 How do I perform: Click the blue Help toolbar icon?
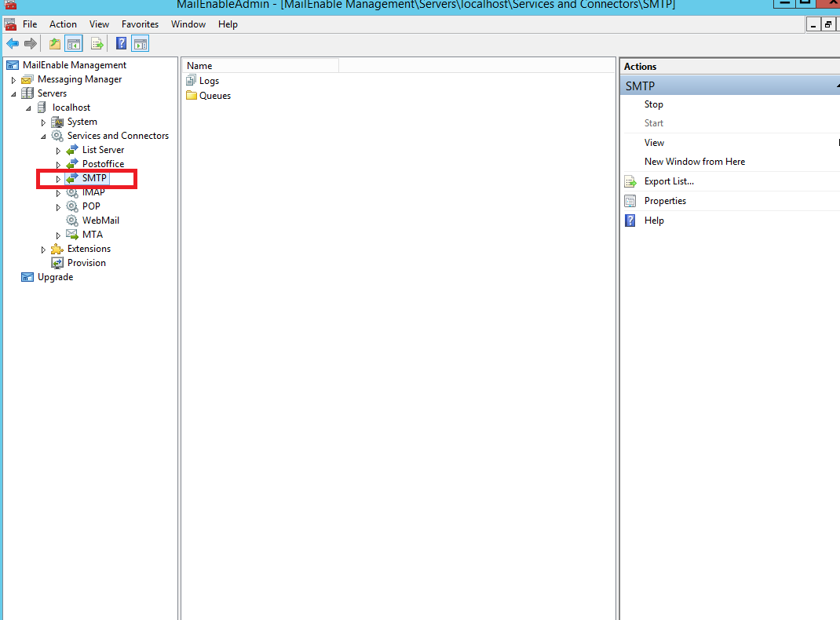coord(122,43)
